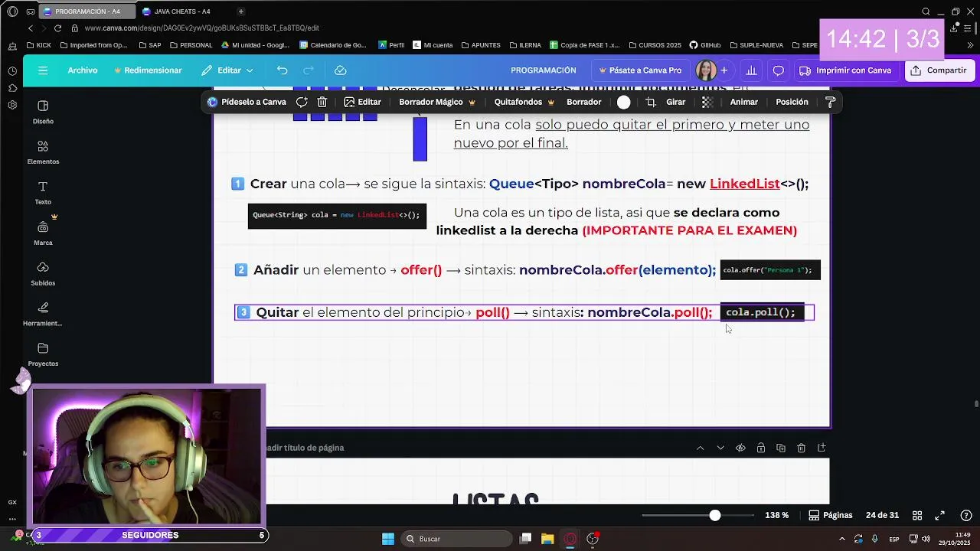Open the analytics bar chart icon
This screenshot has height=551, width=980.
click(751, 70)
